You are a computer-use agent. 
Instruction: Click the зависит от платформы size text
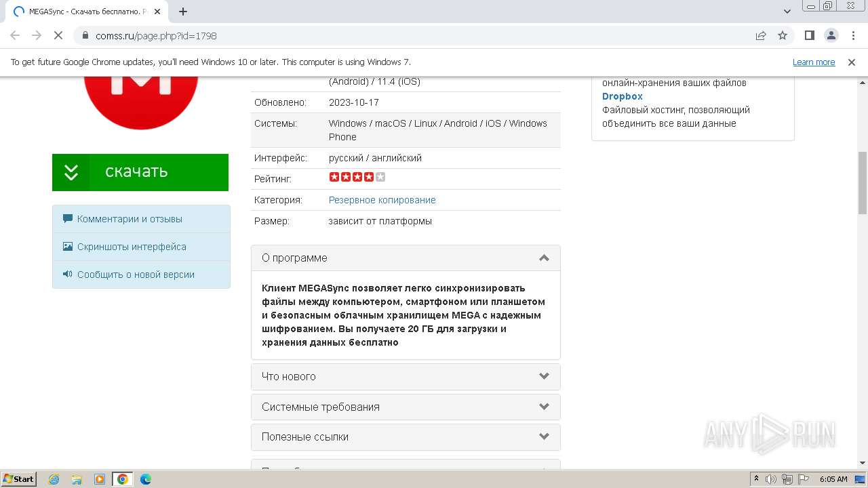[x=380, y=221]
